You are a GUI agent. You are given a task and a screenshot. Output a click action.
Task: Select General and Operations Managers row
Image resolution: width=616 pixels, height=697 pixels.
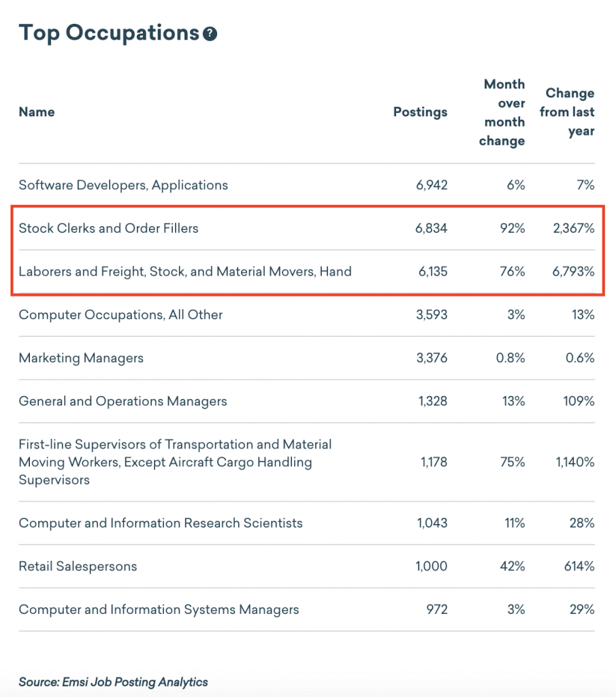[x=123, y=402]
